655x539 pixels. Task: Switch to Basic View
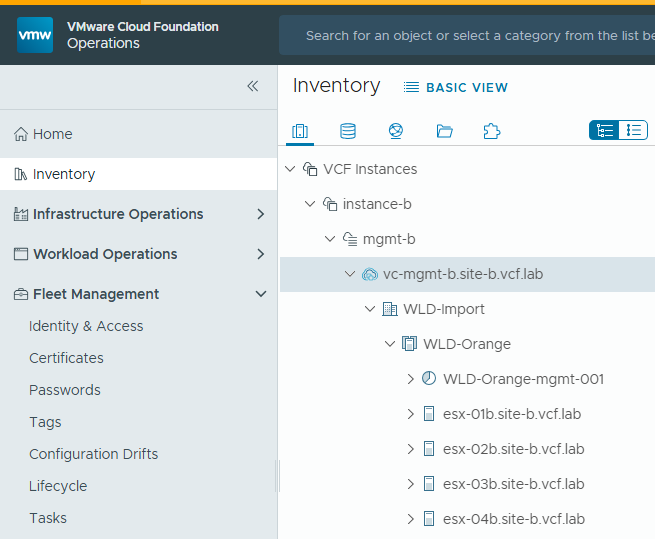coord(456,88)
